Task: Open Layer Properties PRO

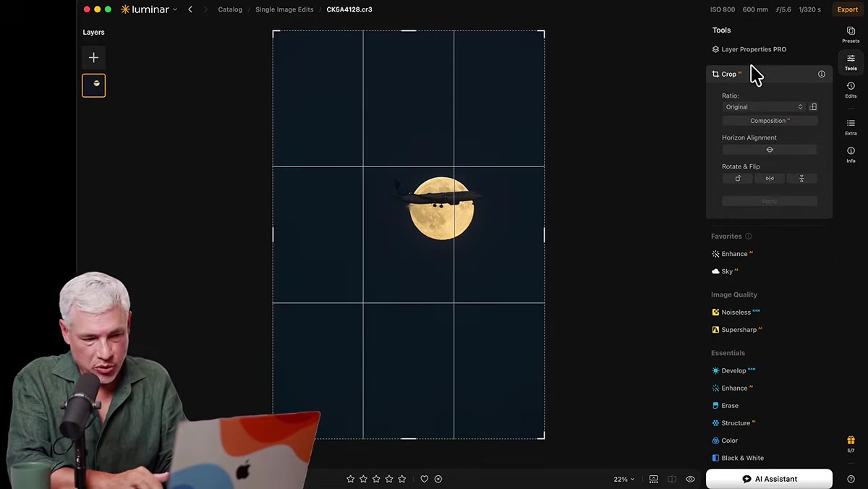Action: coord(749,49)
